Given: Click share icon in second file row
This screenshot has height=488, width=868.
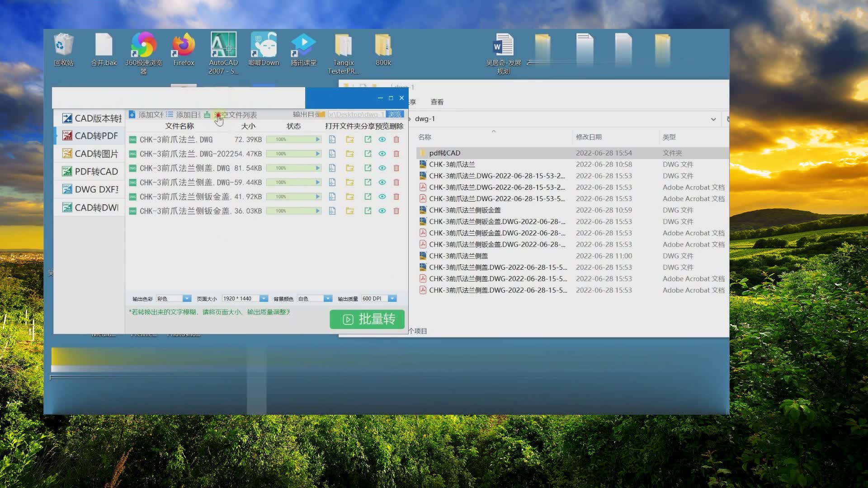Looking at the screenshot, I should tap(368, 154).
